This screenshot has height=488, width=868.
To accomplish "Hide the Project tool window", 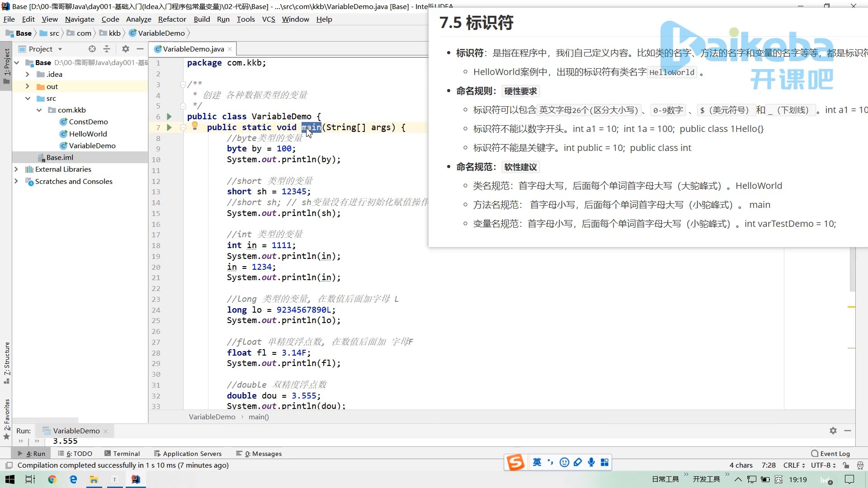I will tap(140, 49).
